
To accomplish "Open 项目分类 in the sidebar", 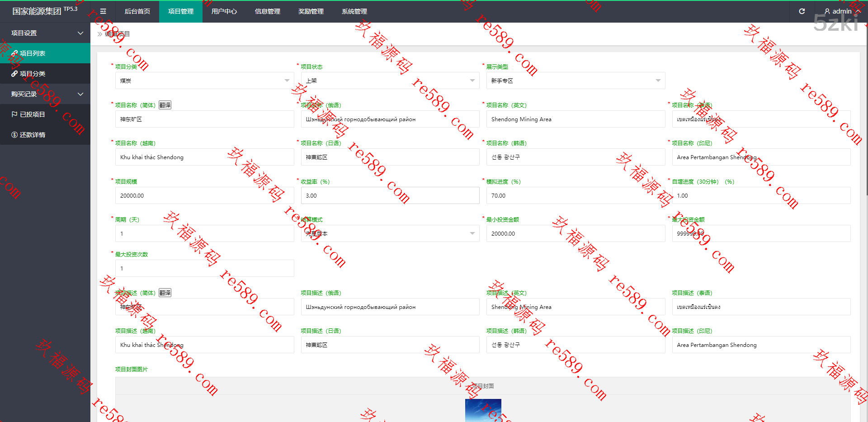I will [45, 74].
